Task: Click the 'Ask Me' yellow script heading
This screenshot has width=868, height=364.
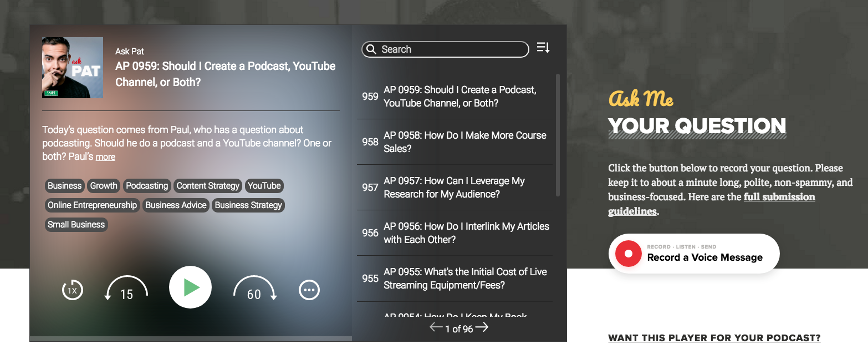Action: (x=641, y=99)
